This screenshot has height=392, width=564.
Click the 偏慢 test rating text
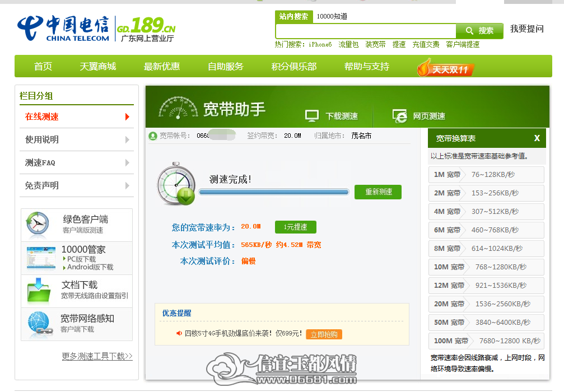[x=248, y=261]
